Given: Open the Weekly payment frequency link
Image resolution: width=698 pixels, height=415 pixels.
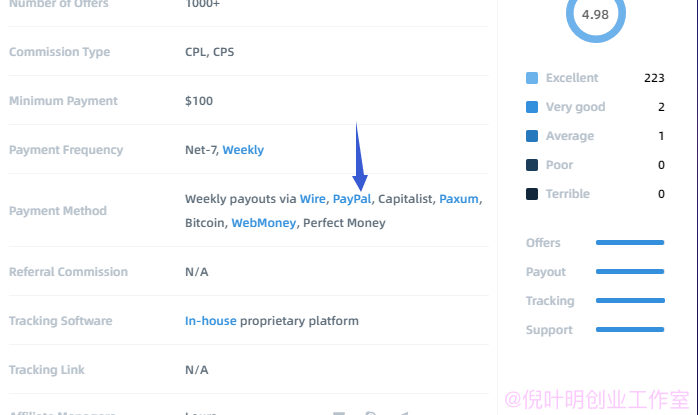Looking at the screenshot, I should (x=243, y=150).
